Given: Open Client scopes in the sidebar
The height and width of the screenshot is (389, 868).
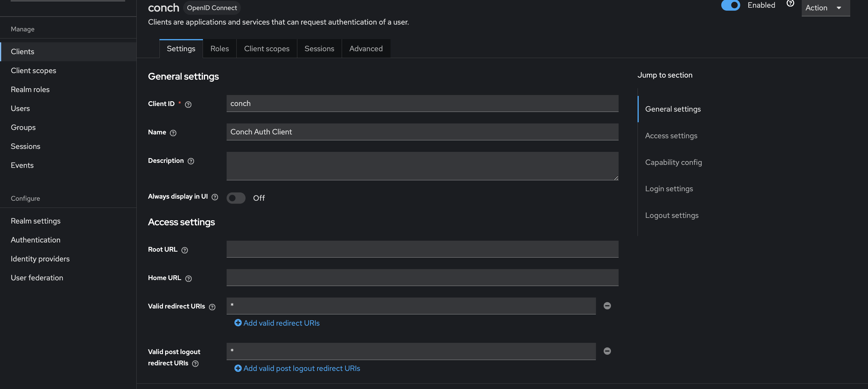Looking at the screenshot, I should [68, 70].
